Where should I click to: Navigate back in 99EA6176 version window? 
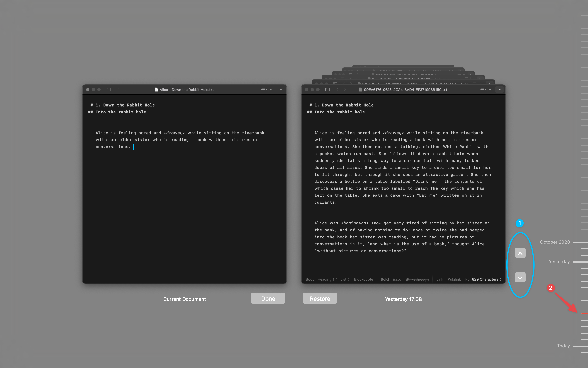coord(337,90)
